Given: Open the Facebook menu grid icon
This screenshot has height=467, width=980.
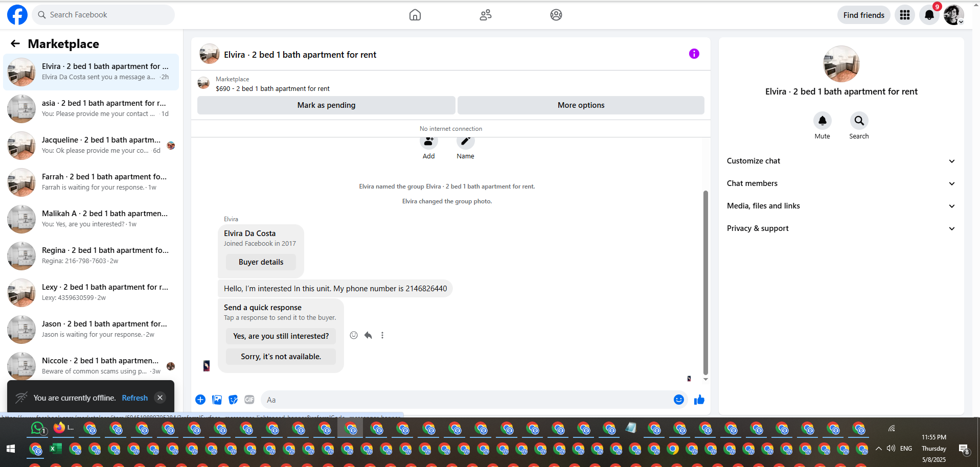Looking at the screenshot, I should (x=905, y=15).
